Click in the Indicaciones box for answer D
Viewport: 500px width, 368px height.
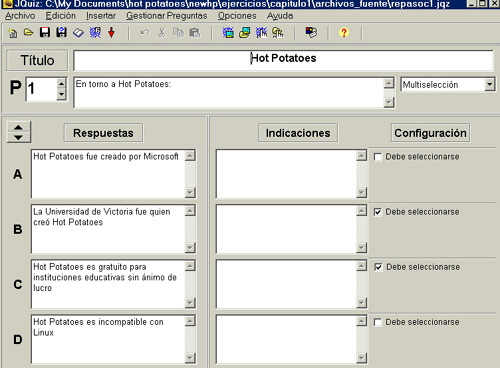click(286, 339)
